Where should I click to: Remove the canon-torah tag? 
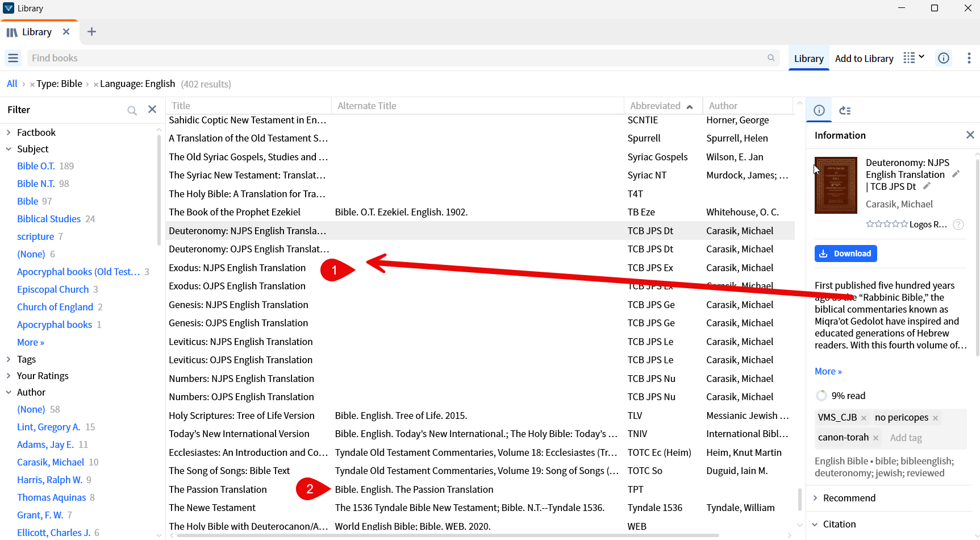coord(875,438)
